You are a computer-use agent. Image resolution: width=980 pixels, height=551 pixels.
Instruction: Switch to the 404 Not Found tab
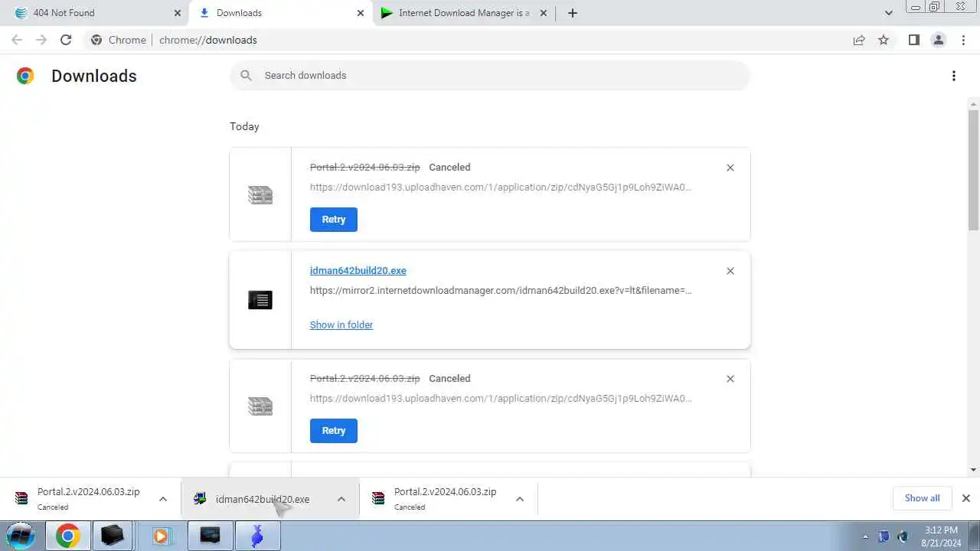click(96, 13)
